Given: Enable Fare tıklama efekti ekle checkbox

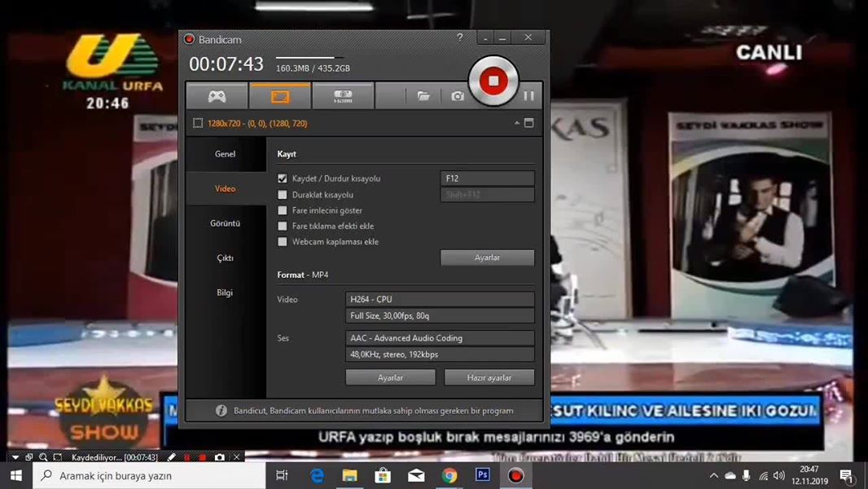Looking at the screenshot, I should click(283, 226).
